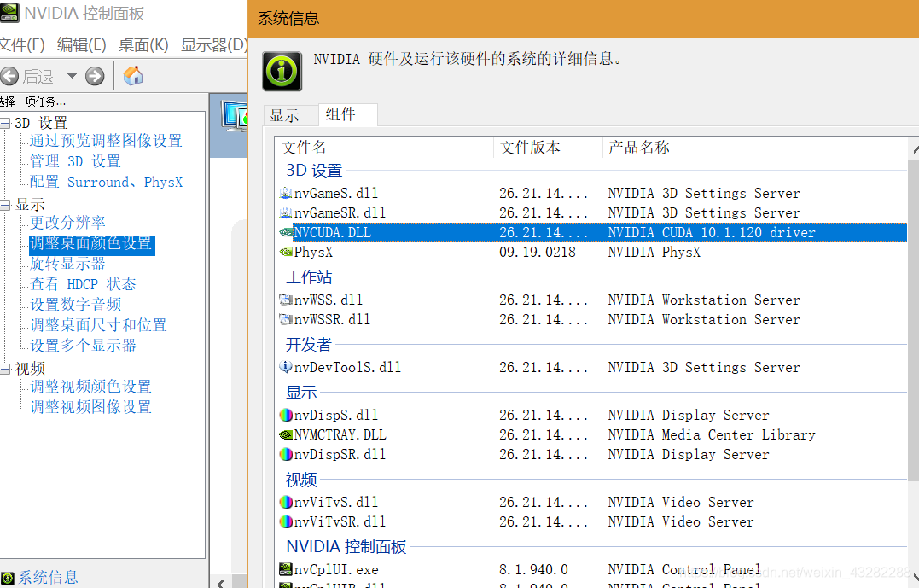The image size is (919, 588).
Task: Collapse the 显示 tree node
Action: pos(5,205)
